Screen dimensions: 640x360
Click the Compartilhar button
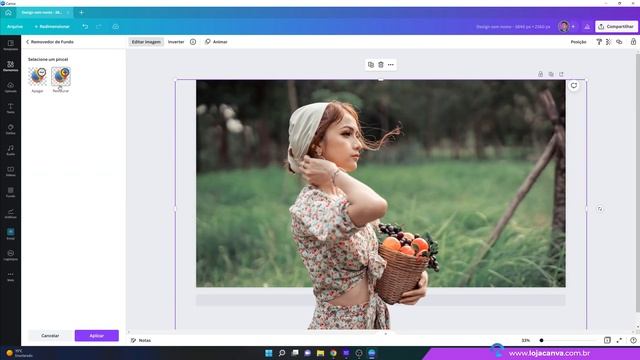616,27
